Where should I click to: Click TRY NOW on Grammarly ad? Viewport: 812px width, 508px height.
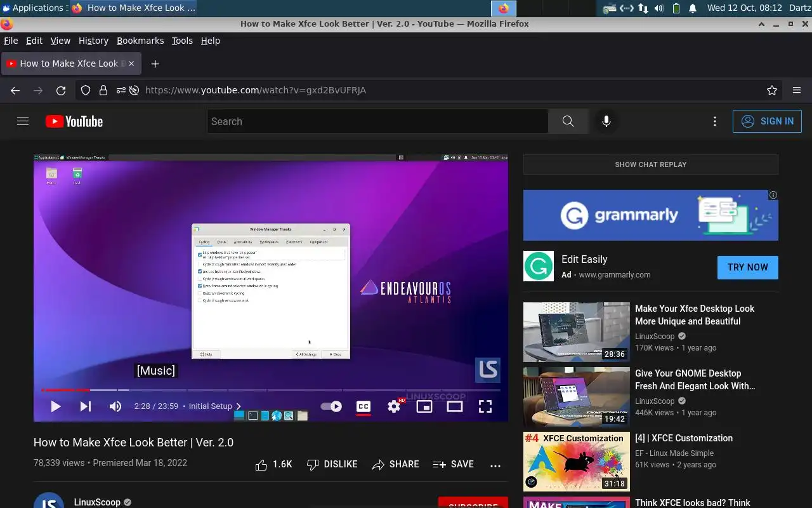point(748,267)
